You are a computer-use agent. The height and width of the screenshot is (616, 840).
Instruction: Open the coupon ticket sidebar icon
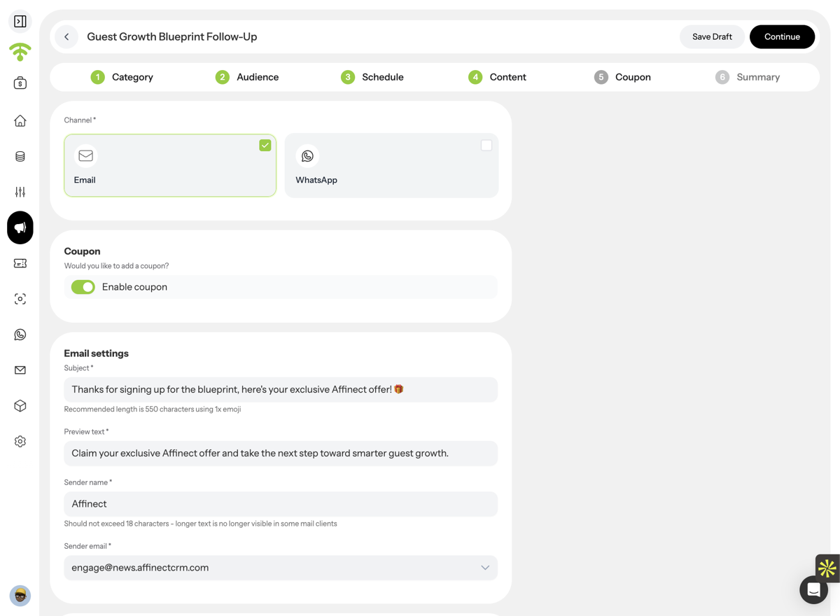click(20, 263)
